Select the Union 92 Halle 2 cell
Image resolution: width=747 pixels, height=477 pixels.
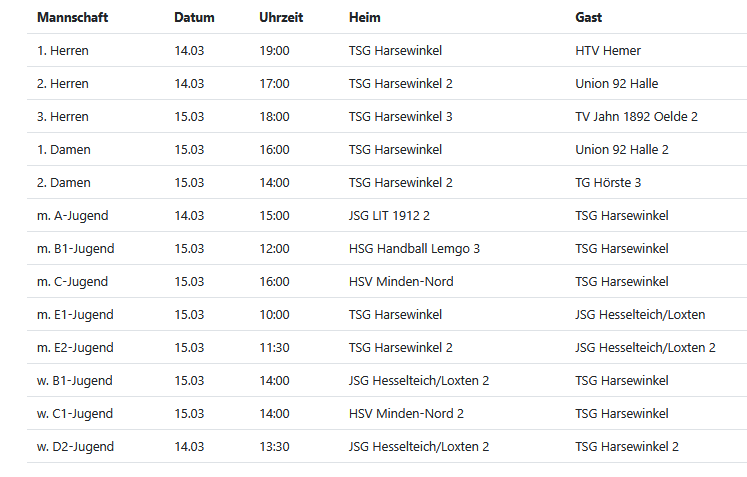tap(622, 150)
